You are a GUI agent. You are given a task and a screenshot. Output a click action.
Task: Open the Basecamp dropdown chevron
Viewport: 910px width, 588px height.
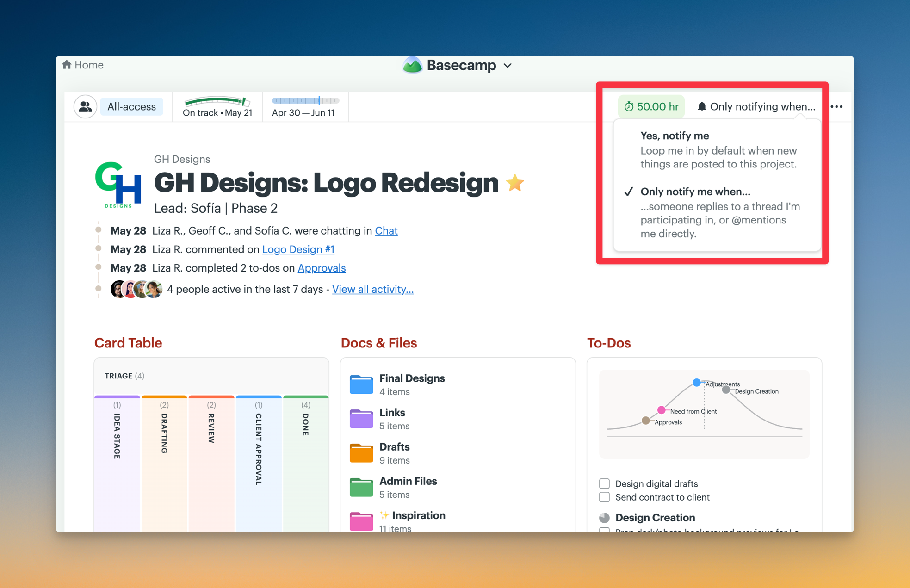(x=508, y=66)
